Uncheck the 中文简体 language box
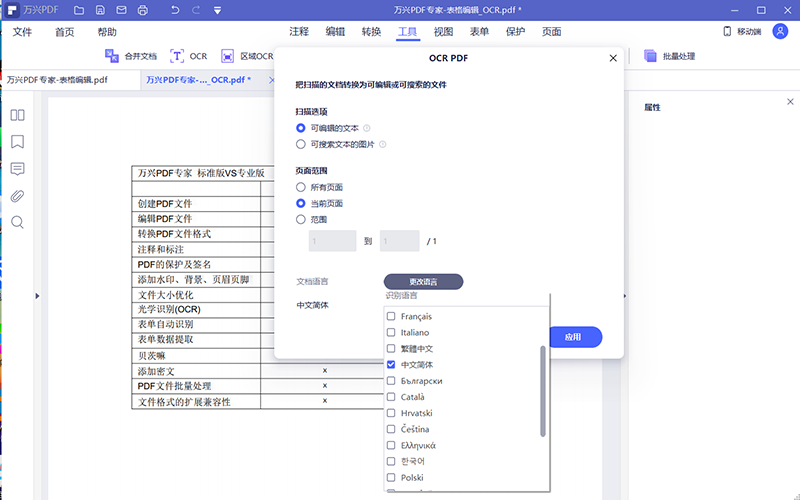800x500 pixels. pyautogui.click(x=391, y=364)
